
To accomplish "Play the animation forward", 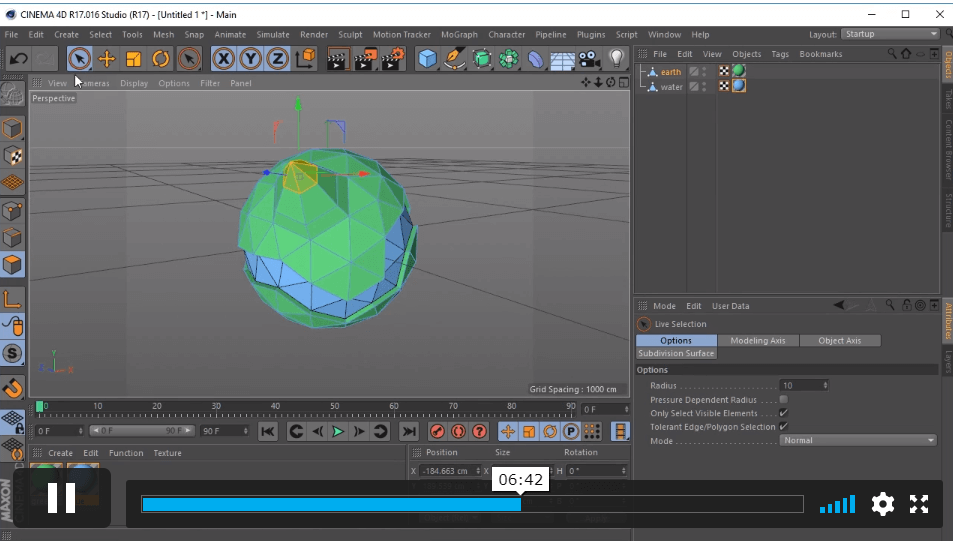I will [x=338, y=432].
